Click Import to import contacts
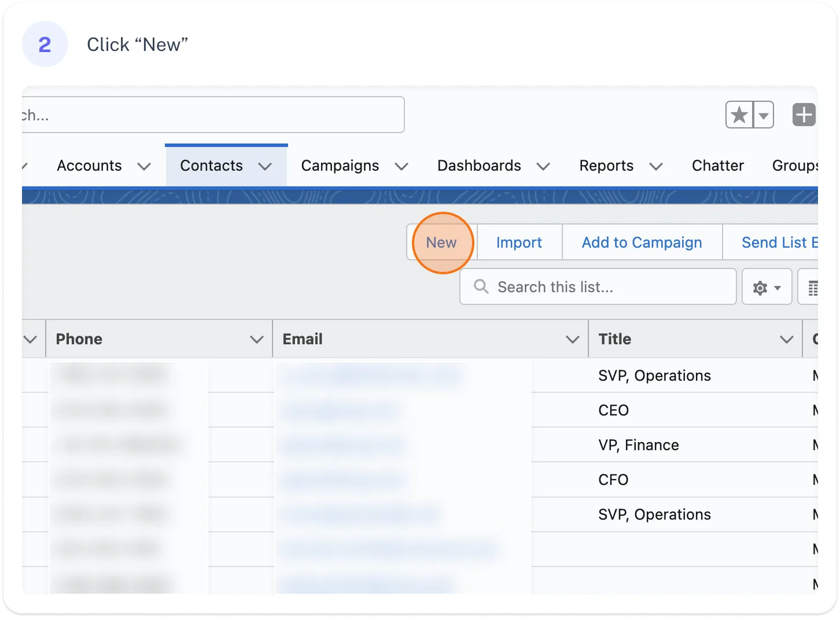 click(x=518, y=242)
